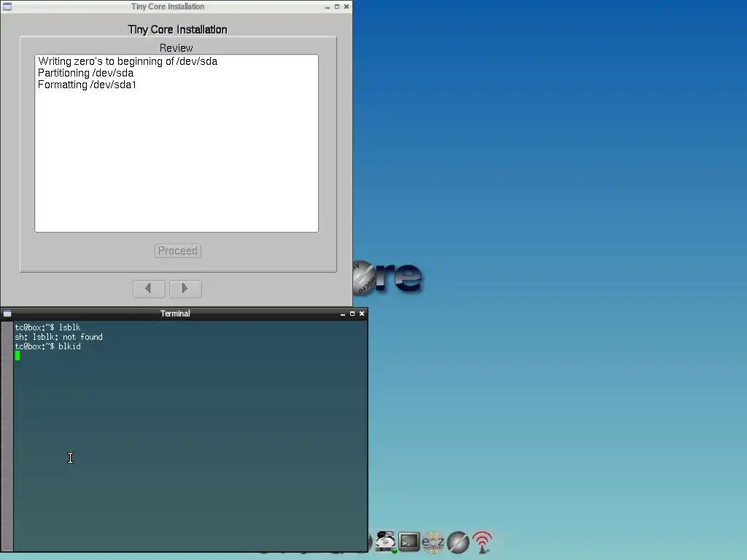Minimize the Terminal window
The image size is (747, 560).
tap(343, 314)
